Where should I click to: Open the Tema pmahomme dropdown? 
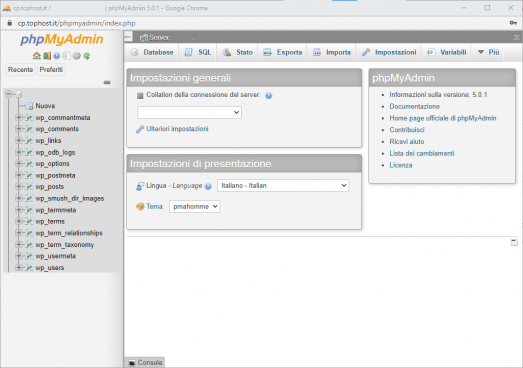(194, 207)
